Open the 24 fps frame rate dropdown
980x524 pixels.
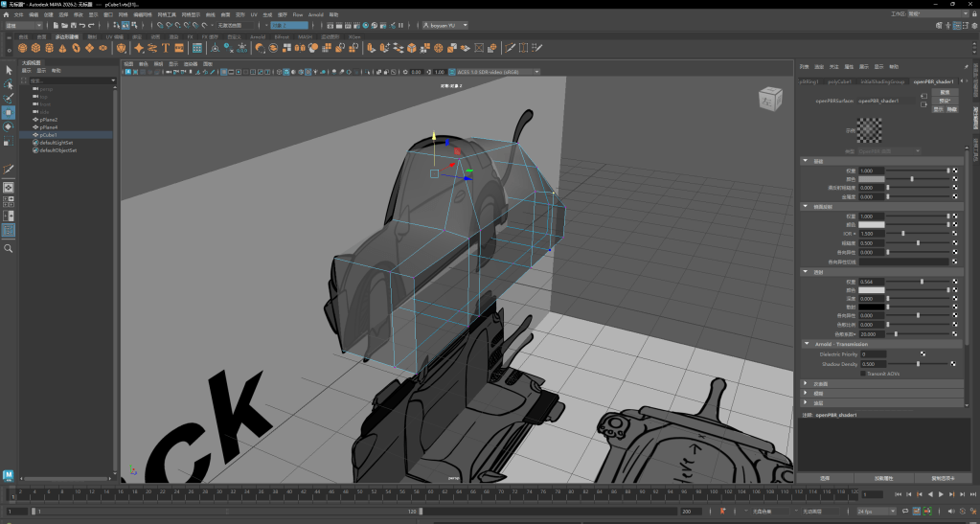click(x=877, y=512)
